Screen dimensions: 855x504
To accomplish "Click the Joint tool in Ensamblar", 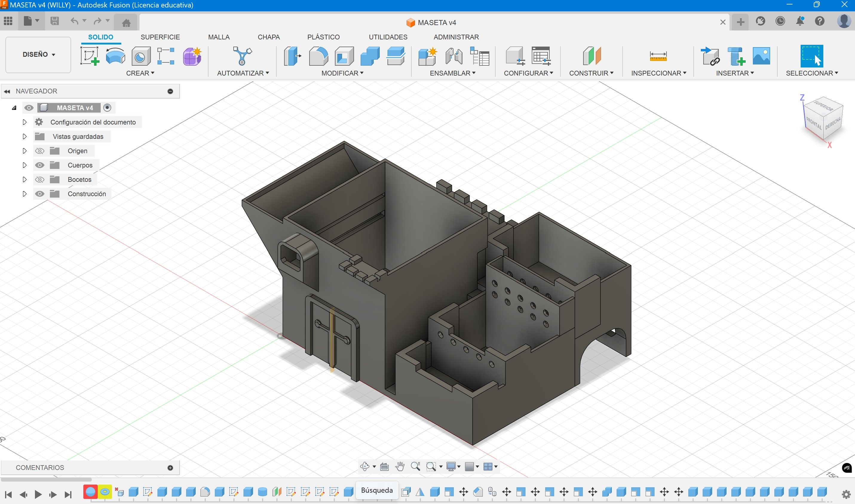I will click(x=454, y=56).
